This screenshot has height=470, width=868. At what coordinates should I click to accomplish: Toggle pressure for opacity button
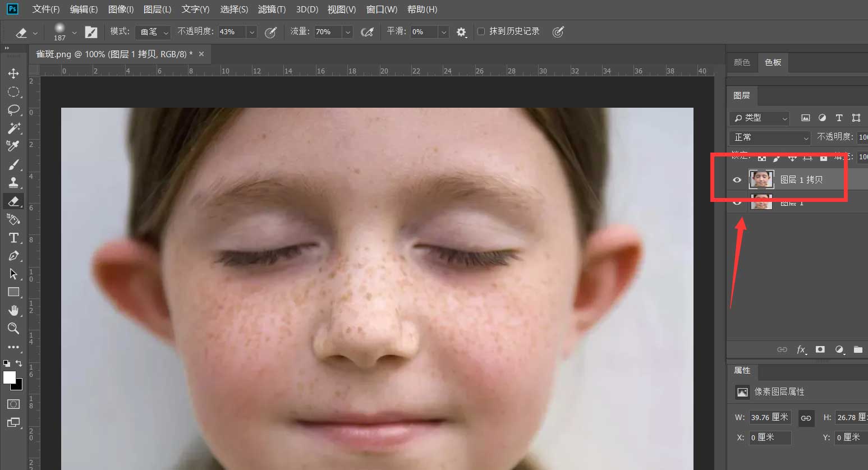[271, 32]
